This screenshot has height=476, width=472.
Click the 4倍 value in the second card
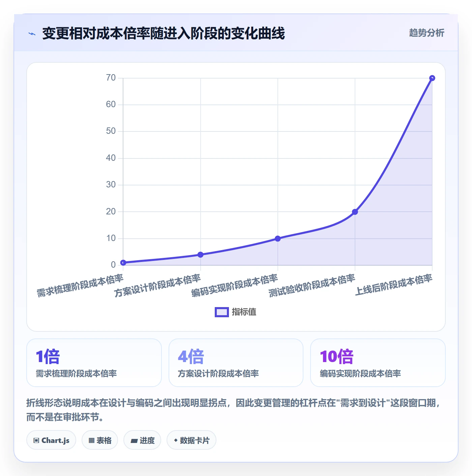point(191,357)
